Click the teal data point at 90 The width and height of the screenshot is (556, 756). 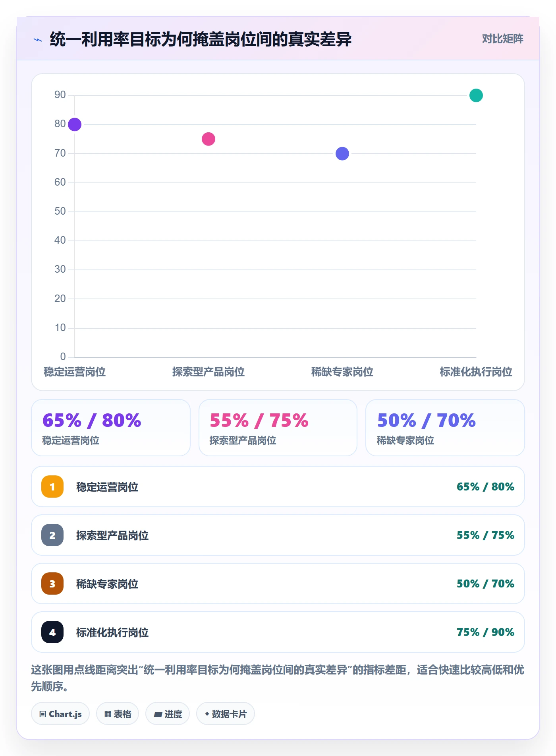click(x=476, y=95)
